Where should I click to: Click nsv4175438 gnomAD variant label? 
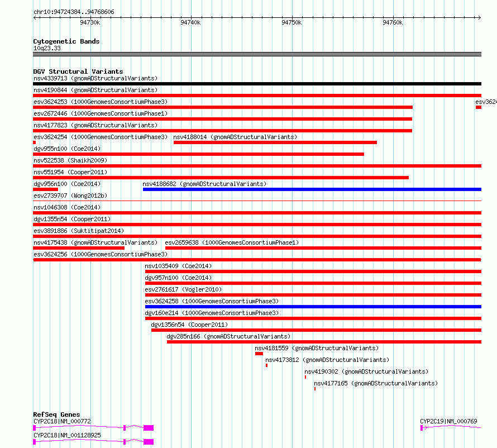tap(95, 242)
